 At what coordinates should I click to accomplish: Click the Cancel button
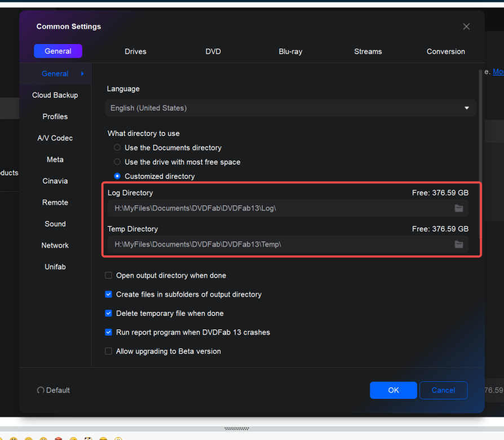point(443,390)
